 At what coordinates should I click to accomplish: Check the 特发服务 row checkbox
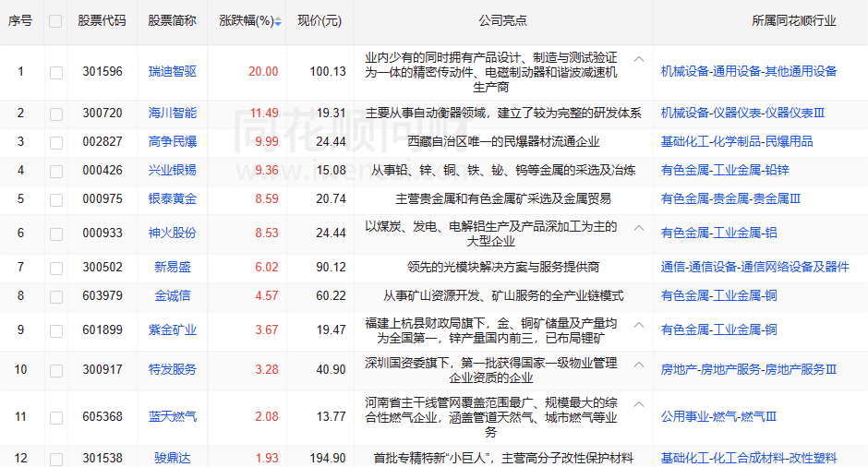coord(56,371)
